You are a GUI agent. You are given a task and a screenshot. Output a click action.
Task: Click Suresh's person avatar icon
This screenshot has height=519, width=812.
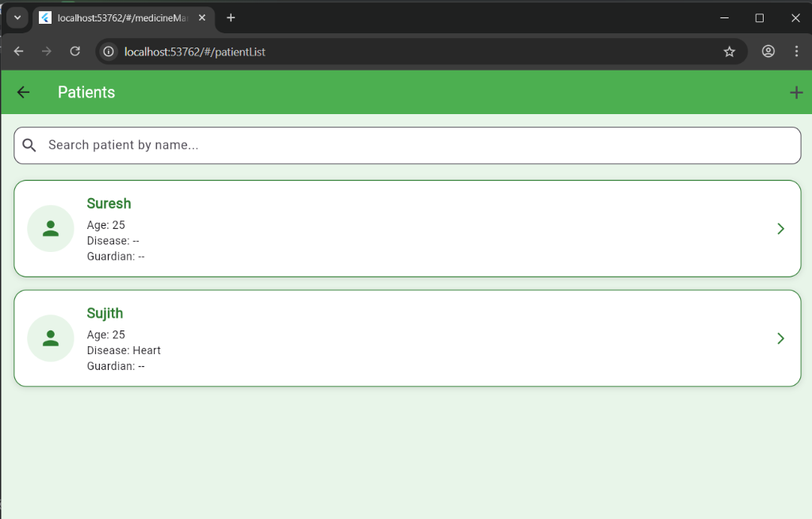click(51, 228)
